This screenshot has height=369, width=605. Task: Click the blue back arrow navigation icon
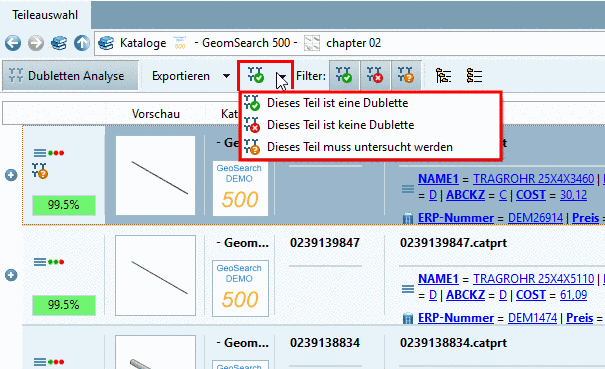click(13, 43)
